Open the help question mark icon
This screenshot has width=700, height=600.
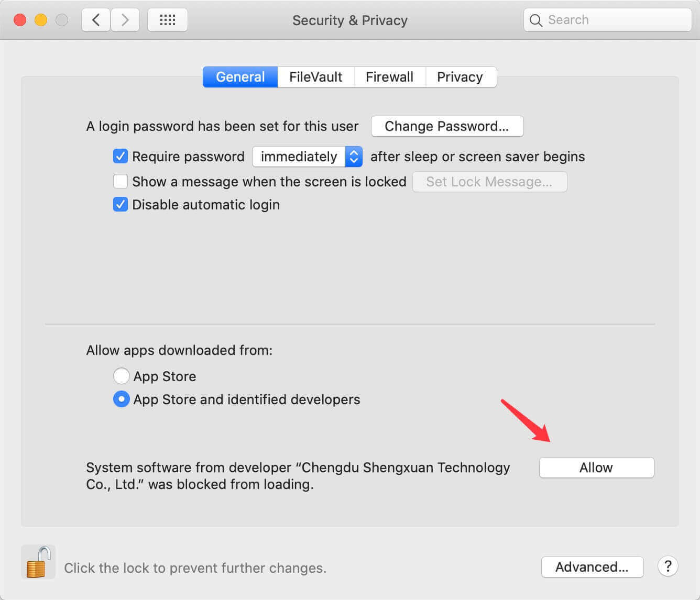[668, 566]
